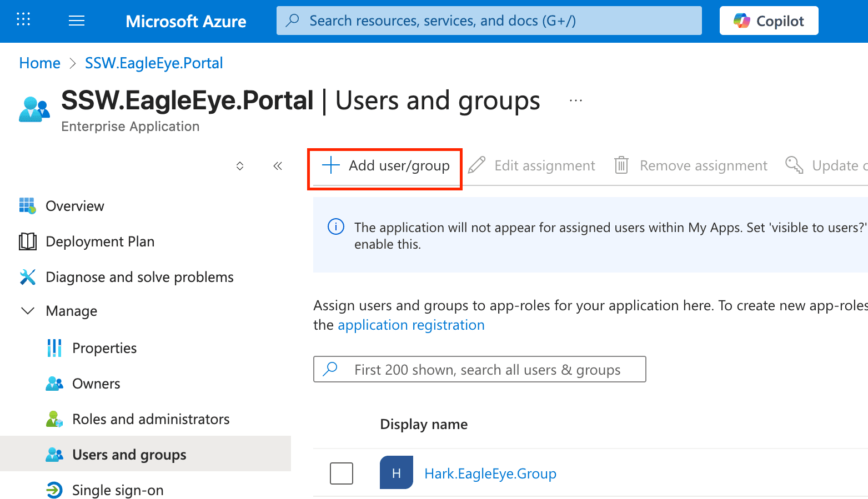Image resolution: width=868 pixels, height=499 pixels.
Task: Collapse the sidebar with the double chevron
Action: [x=278, y=165]
